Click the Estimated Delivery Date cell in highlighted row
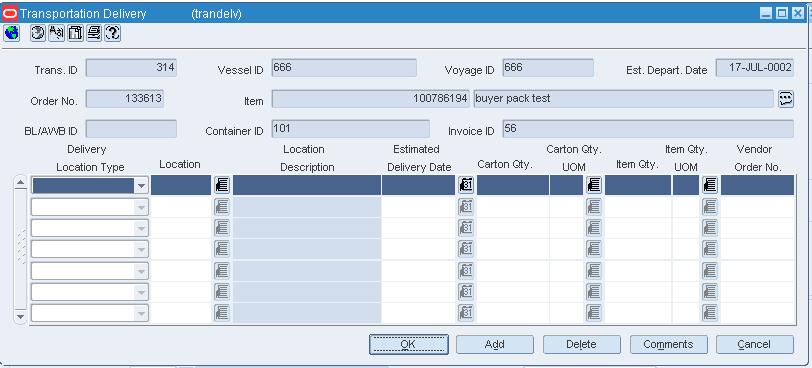 [x=418, y=185]
